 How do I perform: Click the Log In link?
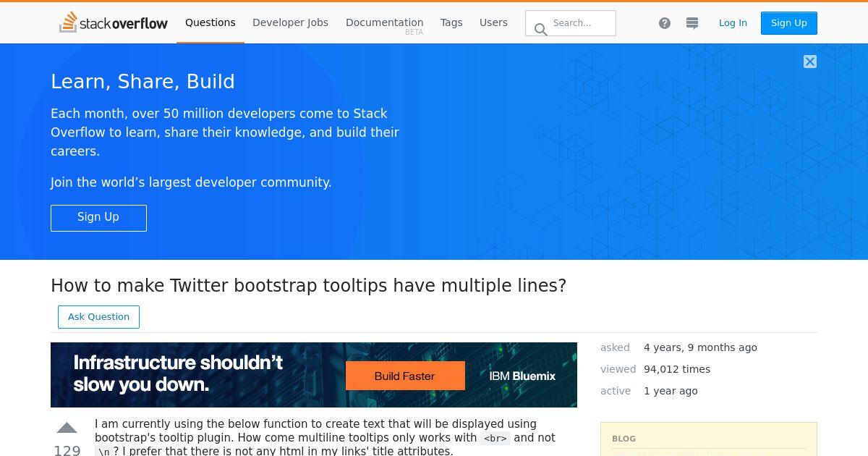coord(733,23)
